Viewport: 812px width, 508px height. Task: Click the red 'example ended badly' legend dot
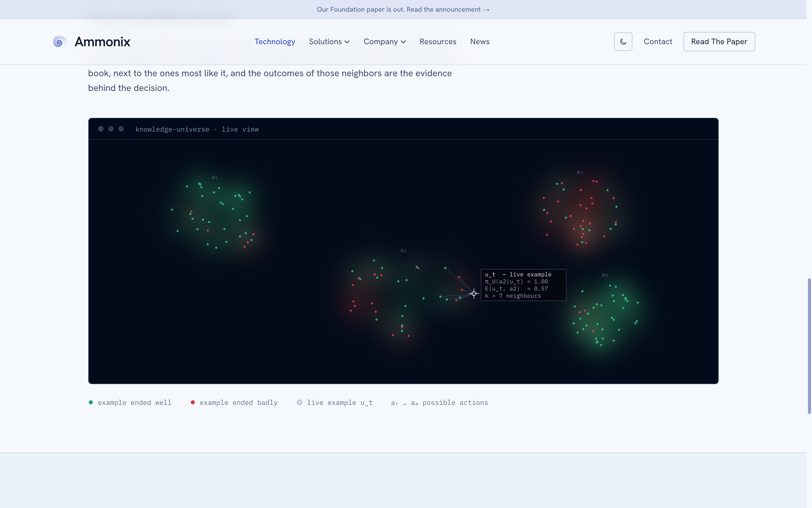(x=193, y=402)
